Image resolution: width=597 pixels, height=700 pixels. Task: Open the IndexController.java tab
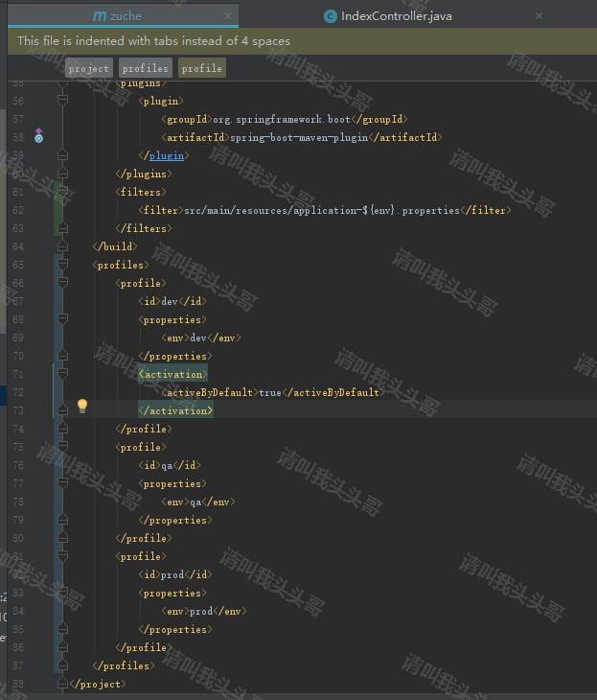click(387, 16)
